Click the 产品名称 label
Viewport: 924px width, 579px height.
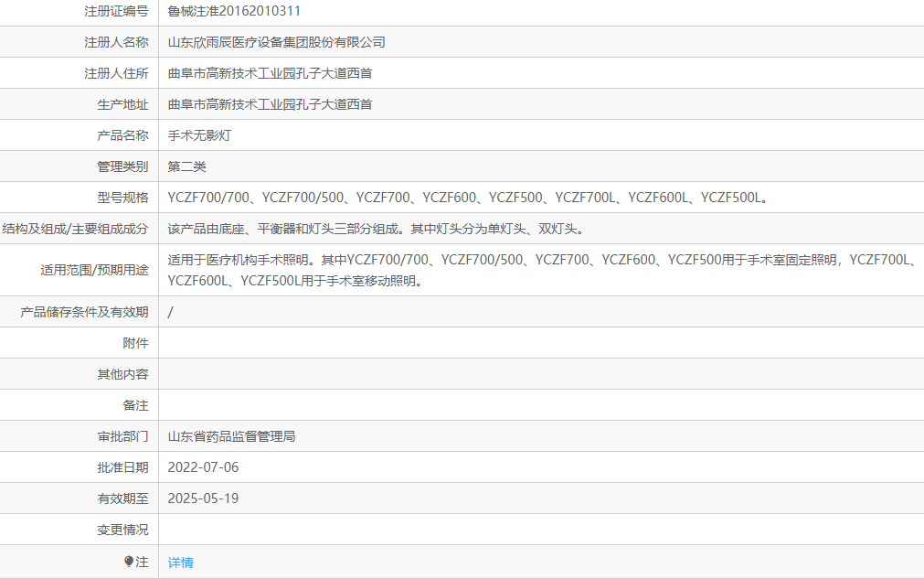coord(122,135)
